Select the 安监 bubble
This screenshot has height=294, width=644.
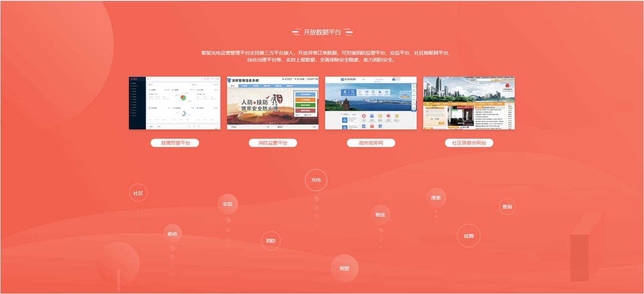pos(228,204)
